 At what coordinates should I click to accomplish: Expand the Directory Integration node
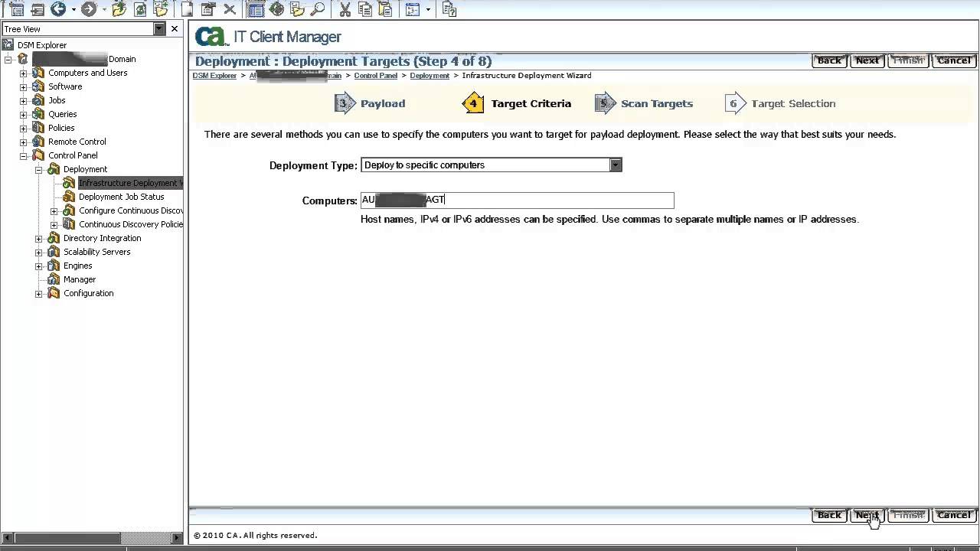click(x=38, y=239)
